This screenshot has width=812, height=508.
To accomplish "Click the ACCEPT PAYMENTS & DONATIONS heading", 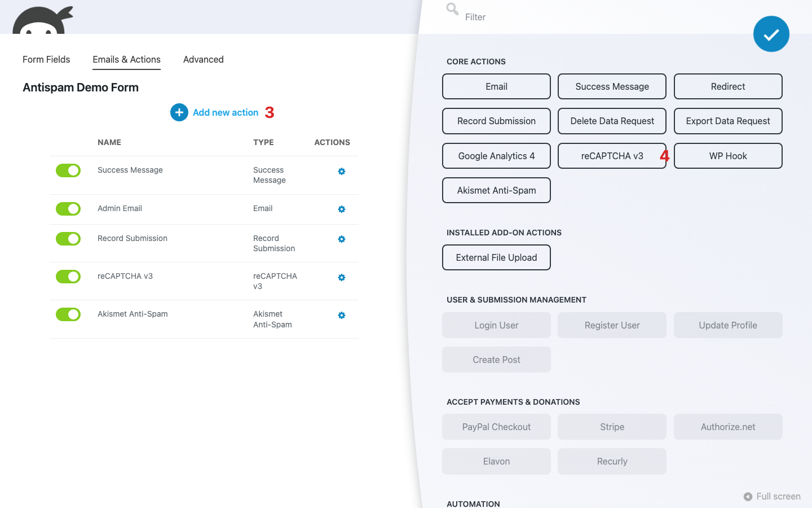I will click(x=513, y=402).
